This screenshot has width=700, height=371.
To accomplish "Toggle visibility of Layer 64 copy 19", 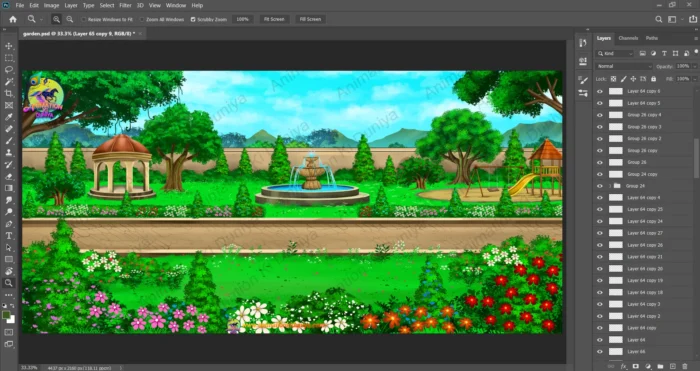I will (600, 280).
